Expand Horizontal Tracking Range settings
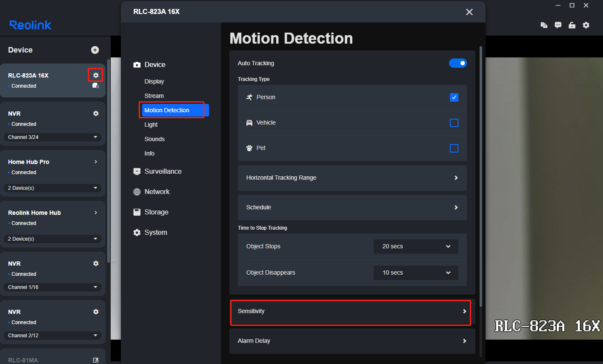Image resolution: width=603 pixels, height=364 pixels. [352, 178]
